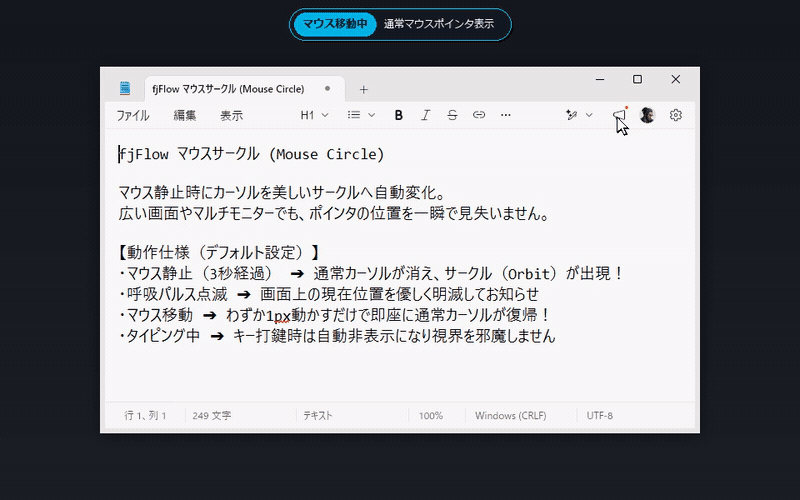Open the 表示 menu
The width and height of the screenshot is (800, 500).
[x=231, y=116]
